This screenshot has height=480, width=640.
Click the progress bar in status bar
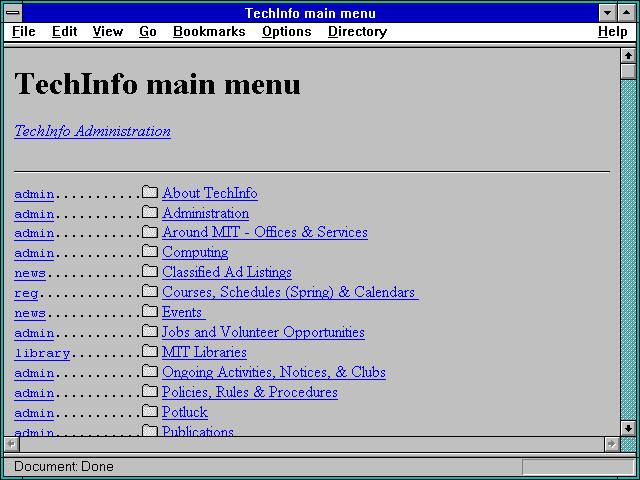(578, 467)
